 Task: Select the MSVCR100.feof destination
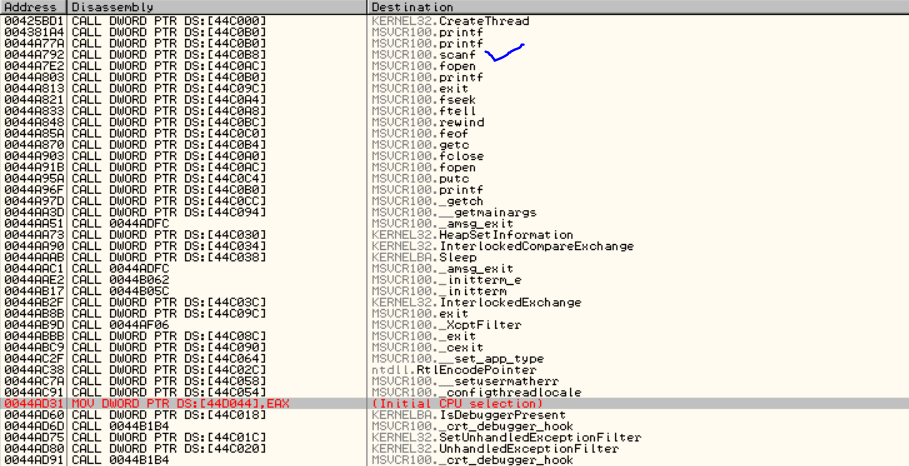[420, 133]
